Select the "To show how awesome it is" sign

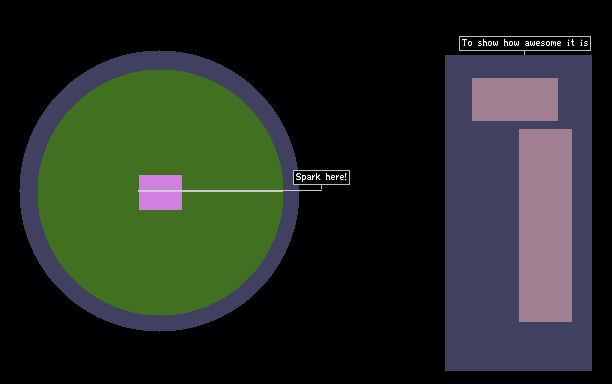tap(525, 43)
